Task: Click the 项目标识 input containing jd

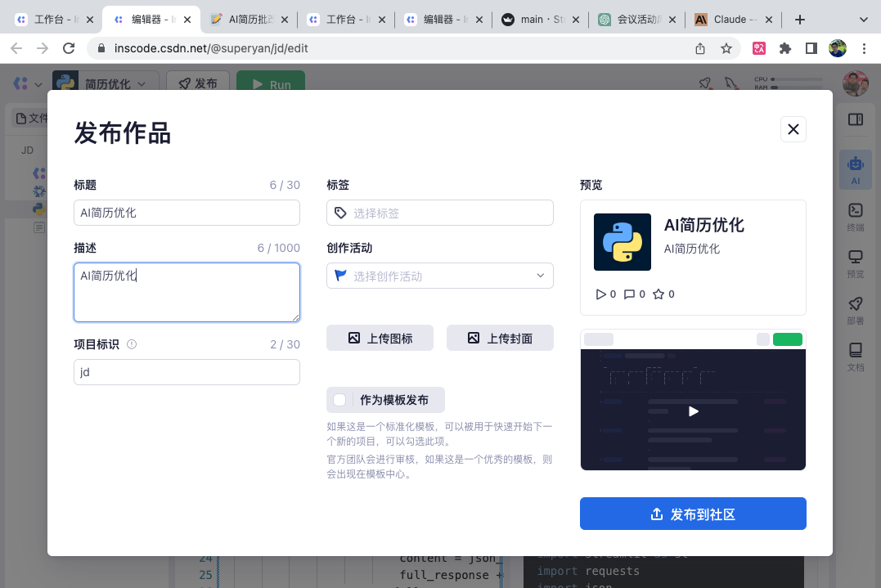Action: (187, 372)
